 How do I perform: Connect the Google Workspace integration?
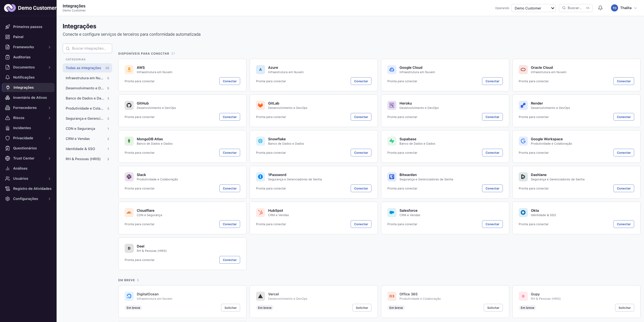coord(624,153)
